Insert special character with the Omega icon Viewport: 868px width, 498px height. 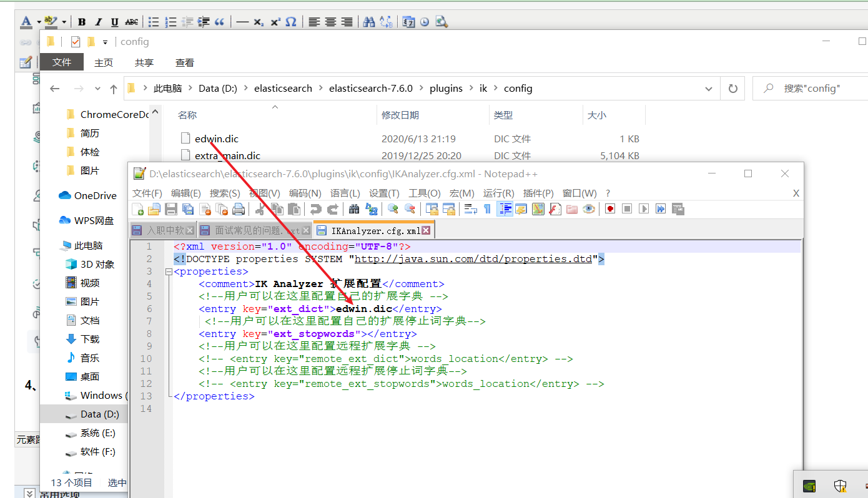click(291, 22)
